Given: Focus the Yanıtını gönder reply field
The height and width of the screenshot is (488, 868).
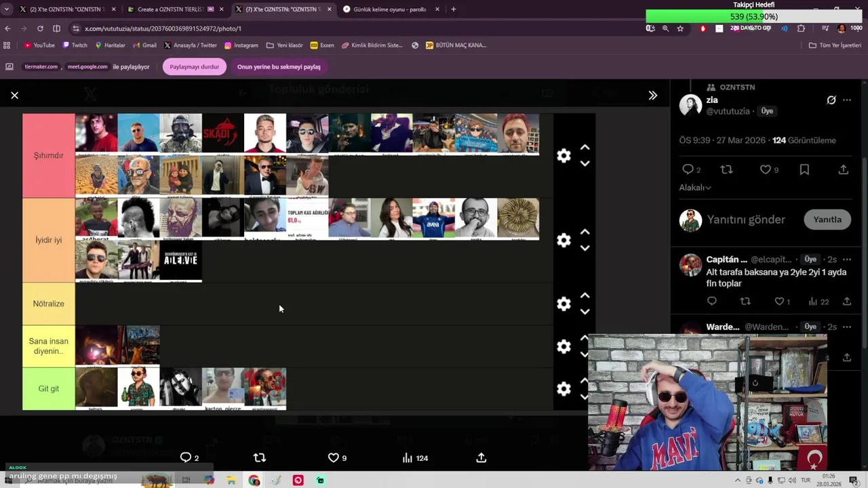Looking at the screenshot, I should coord(746,220).
